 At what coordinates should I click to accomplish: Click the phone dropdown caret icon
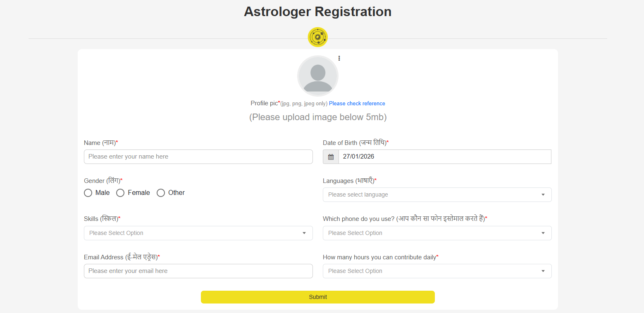pyautogui.click(x=543, y=233)
